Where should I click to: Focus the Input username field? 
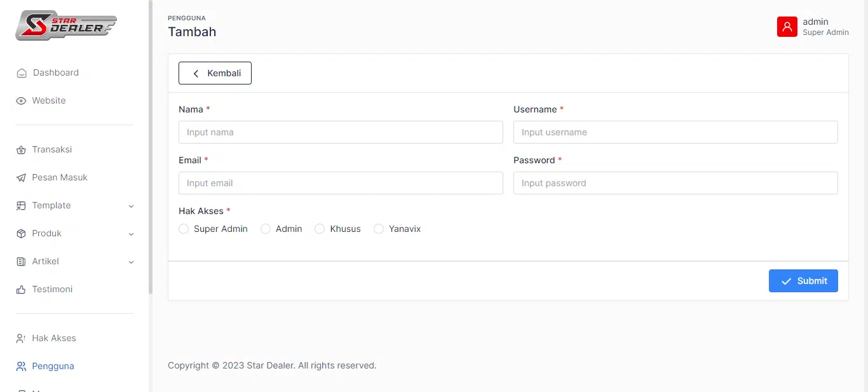675,132
